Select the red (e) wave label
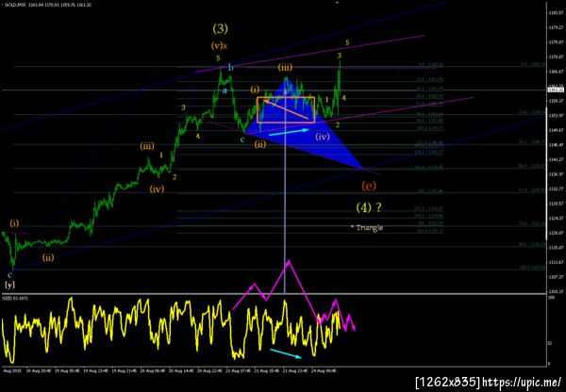Viewport: 566px width, 392px height. pyautogui.click(x=369, y=186)
